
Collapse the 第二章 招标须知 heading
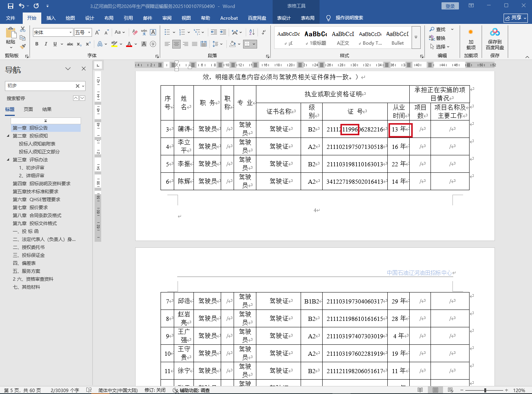click(x=8, y=136)
